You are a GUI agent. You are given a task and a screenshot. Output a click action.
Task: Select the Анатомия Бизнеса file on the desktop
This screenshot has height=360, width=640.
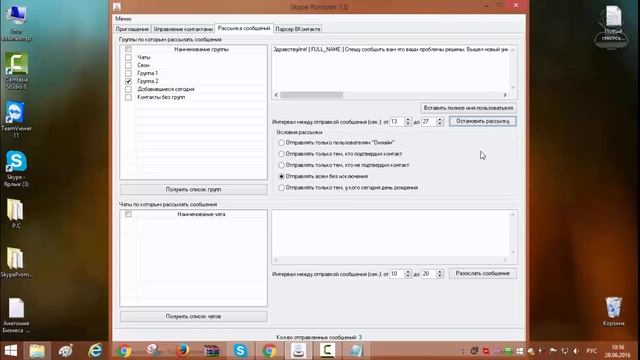click(16, 315)
